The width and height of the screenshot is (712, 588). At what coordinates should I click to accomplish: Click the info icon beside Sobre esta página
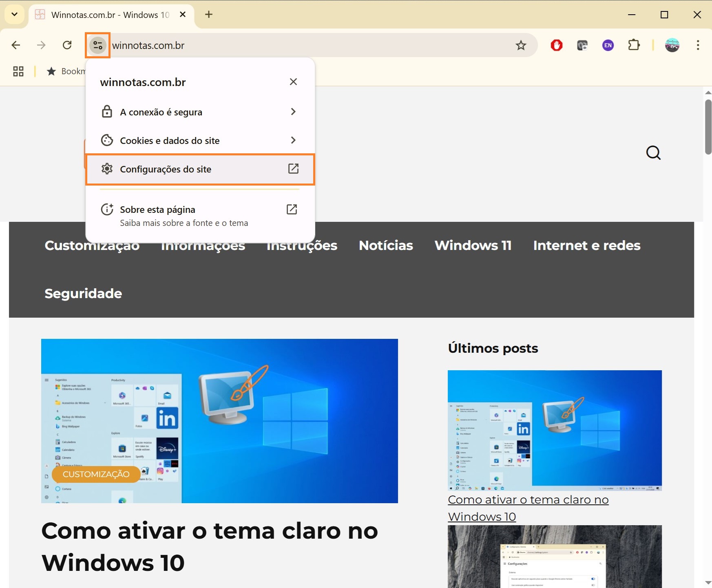pyautogui.click(x=107, y=210)
